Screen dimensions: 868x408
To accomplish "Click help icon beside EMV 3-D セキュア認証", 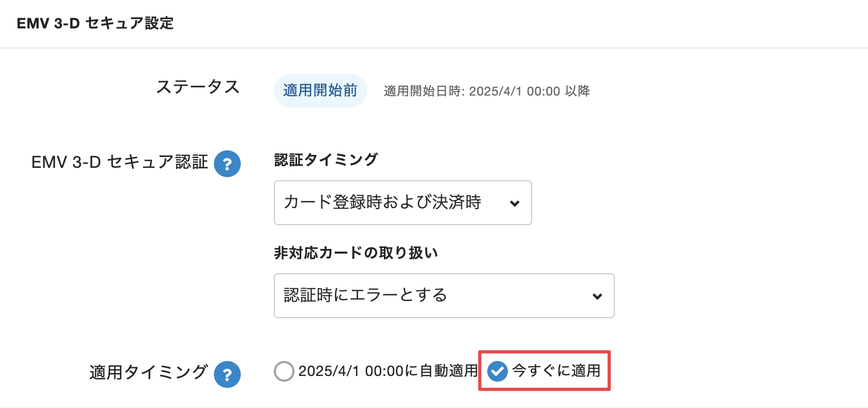I will click(x=227, y=164).
